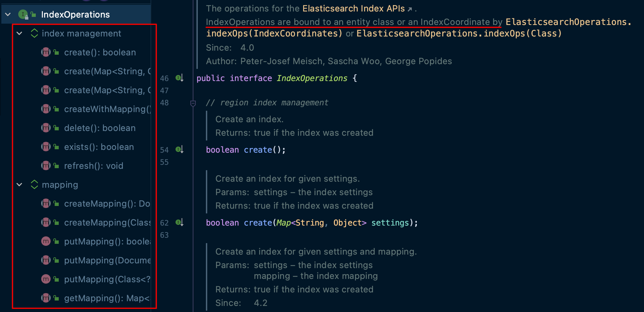Click the implementations gutter icon at line 54
Image resolution: width=644 pixels, height=312 pixels.
(x=180, y=150)
